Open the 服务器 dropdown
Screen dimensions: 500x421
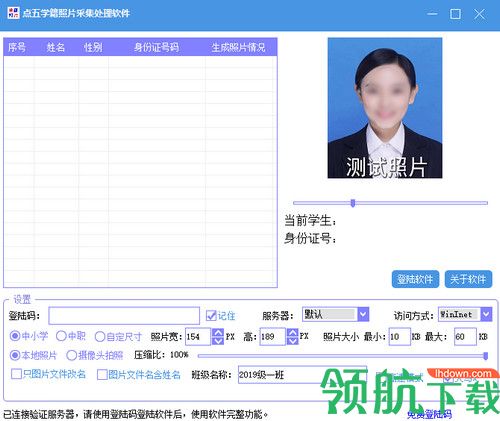363,314
